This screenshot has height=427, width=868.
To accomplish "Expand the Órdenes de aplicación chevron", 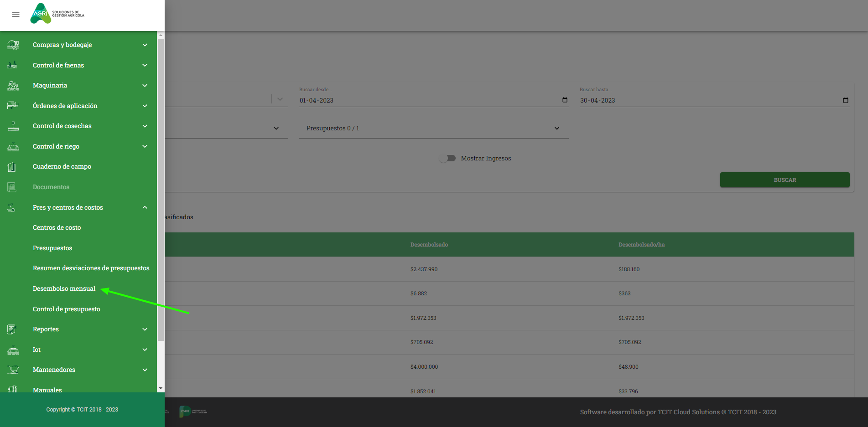I will [x=145, y=106].
